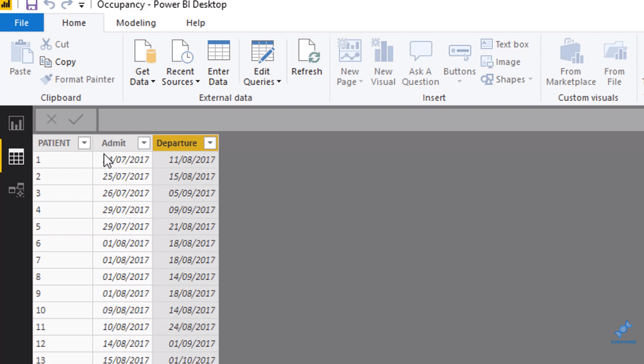Cut the selection
The height and width of the screenshot is (364, 644).
click(x=56, y=44)
